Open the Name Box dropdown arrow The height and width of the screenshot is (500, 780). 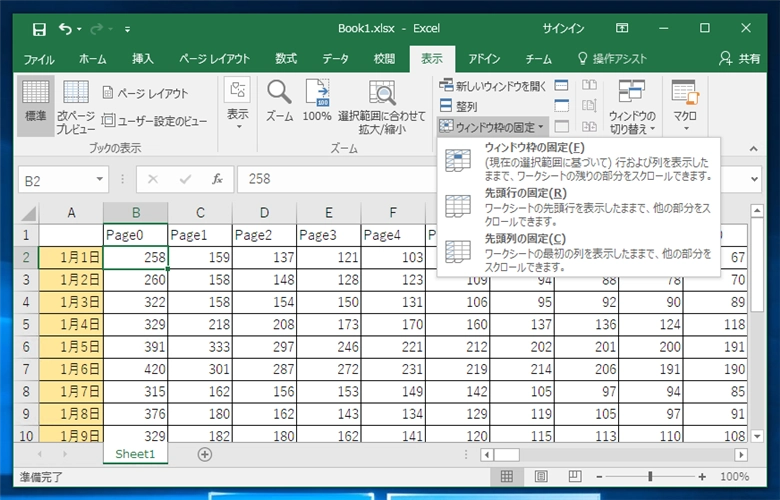click(x=99, y=179)
